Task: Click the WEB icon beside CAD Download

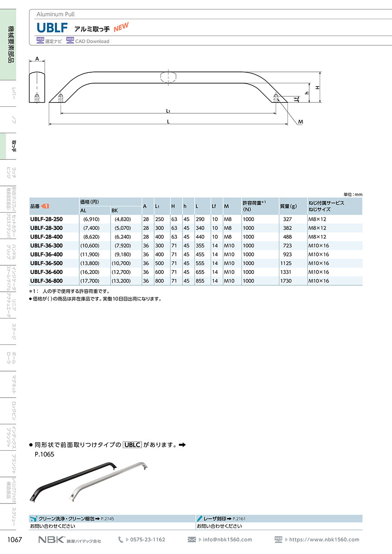Action: pos(70,41)
